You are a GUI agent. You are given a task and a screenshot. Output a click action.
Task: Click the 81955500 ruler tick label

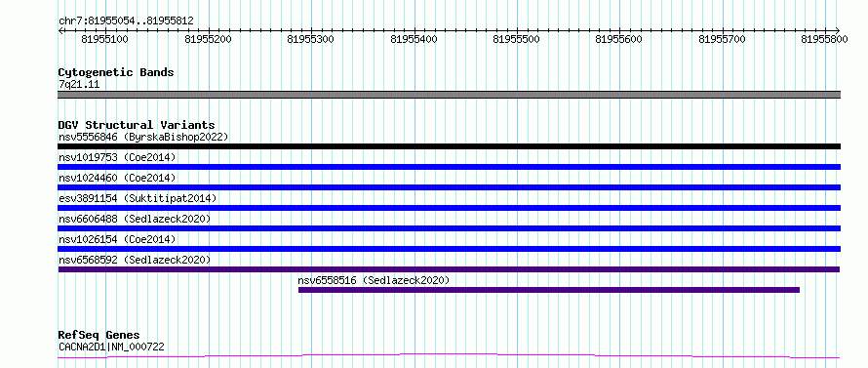pyautogui.click(x=516, y=39)
